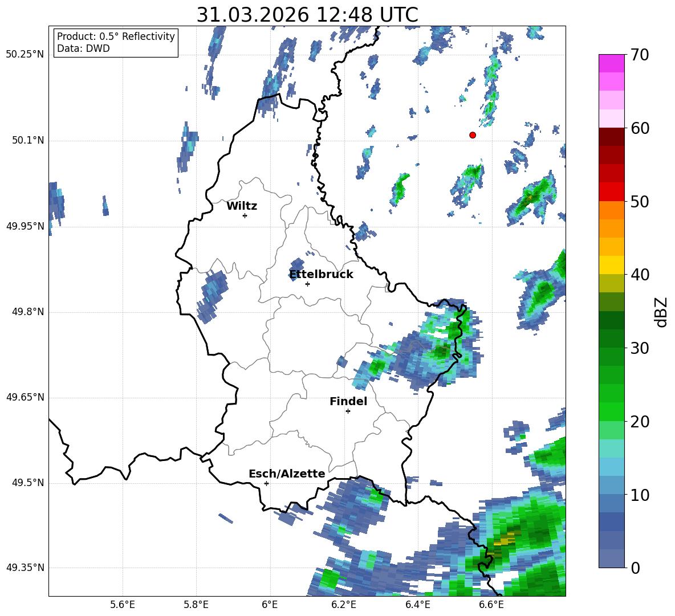Pick the bright green colorbar band at 20

click(x=611, y=412)
